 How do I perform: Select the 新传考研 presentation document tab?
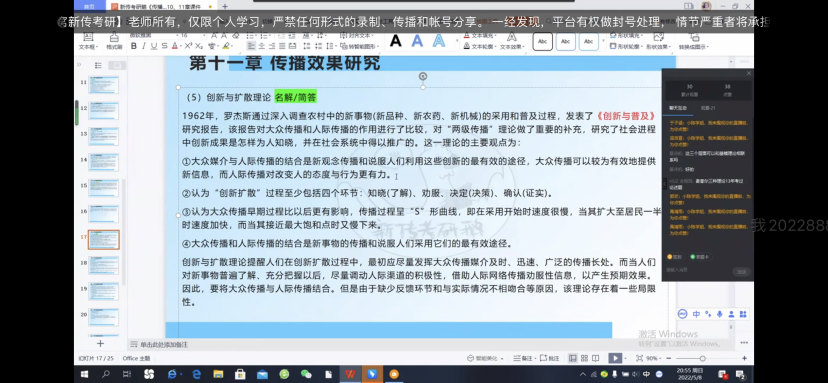click(162, 6)
